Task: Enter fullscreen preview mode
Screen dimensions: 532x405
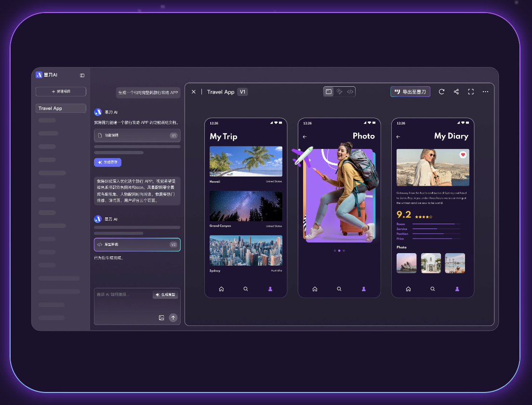Action: click(x=471, y=92)
